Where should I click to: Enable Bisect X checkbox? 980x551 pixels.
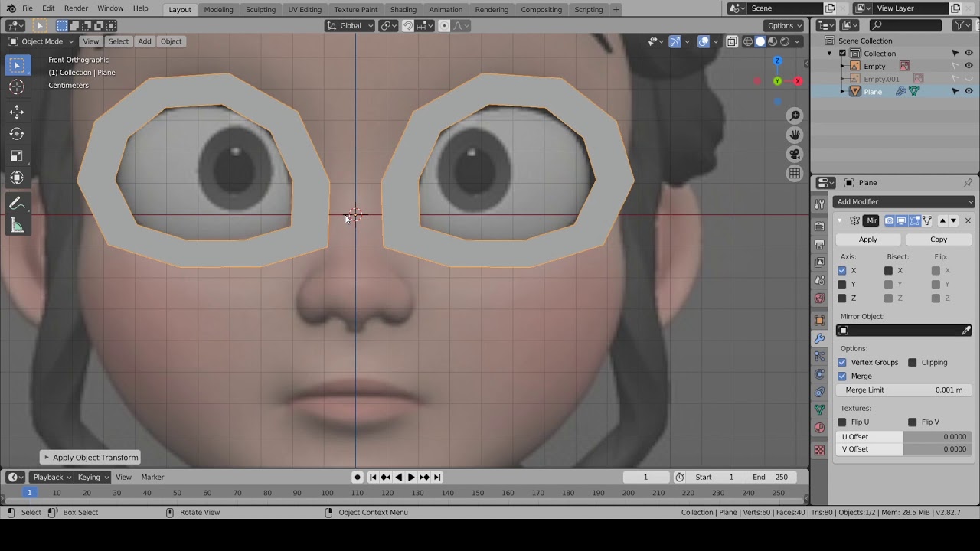[889, 271]
